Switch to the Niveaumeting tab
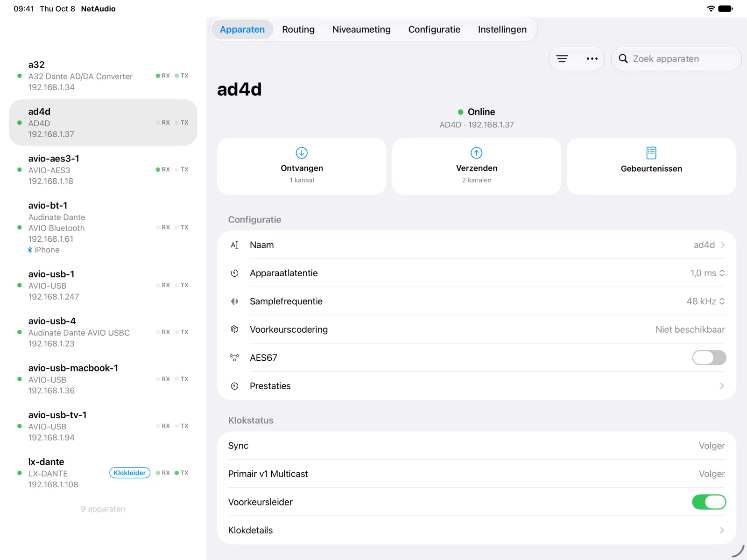 pyautogui.click(x=361, y=29)
